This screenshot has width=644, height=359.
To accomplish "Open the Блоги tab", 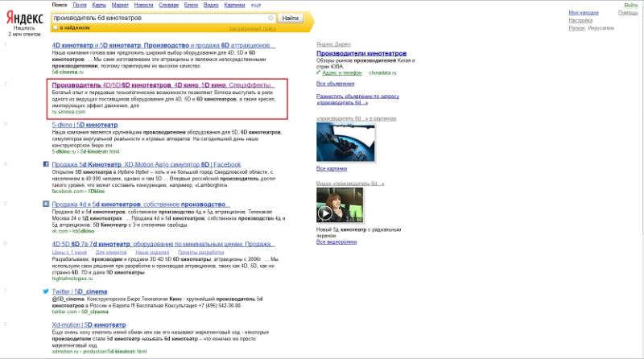I will coord(191,5).
